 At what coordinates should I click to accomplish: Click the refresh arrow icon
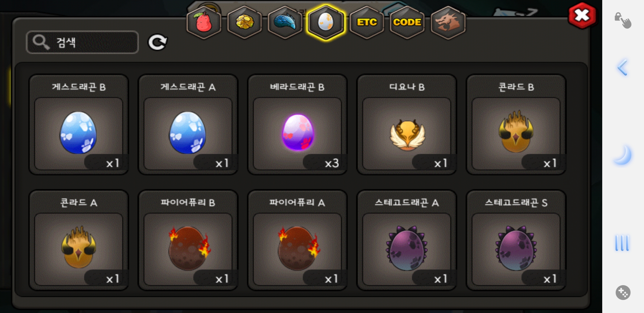tap(158, 43)
